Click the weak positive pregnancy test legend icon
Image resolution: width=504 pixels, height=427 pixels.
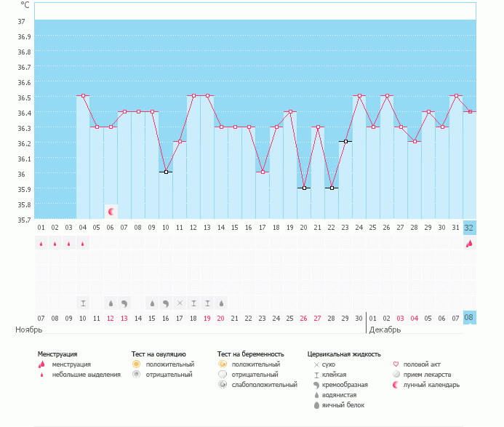point(222,384)
